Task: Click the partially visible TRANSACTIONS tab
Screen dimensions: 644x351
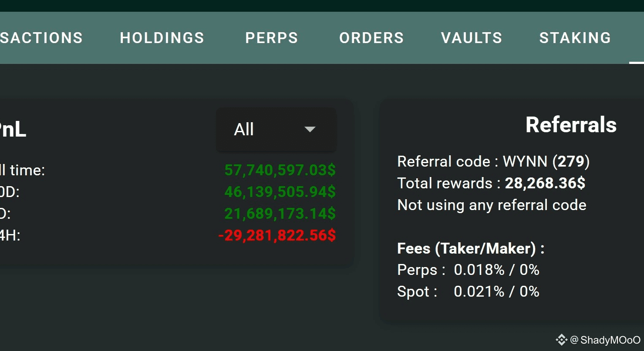Action: coord(41,38)
